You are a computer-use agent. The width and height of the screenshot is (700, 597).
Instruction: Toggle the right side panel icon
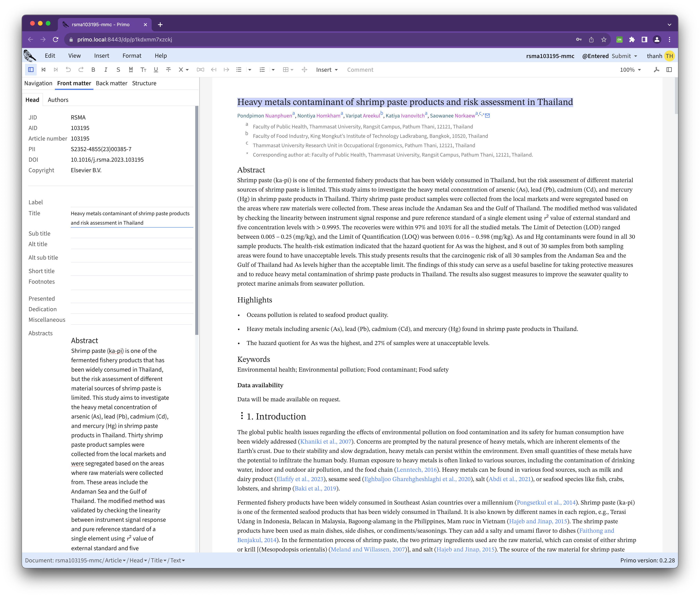669,70
